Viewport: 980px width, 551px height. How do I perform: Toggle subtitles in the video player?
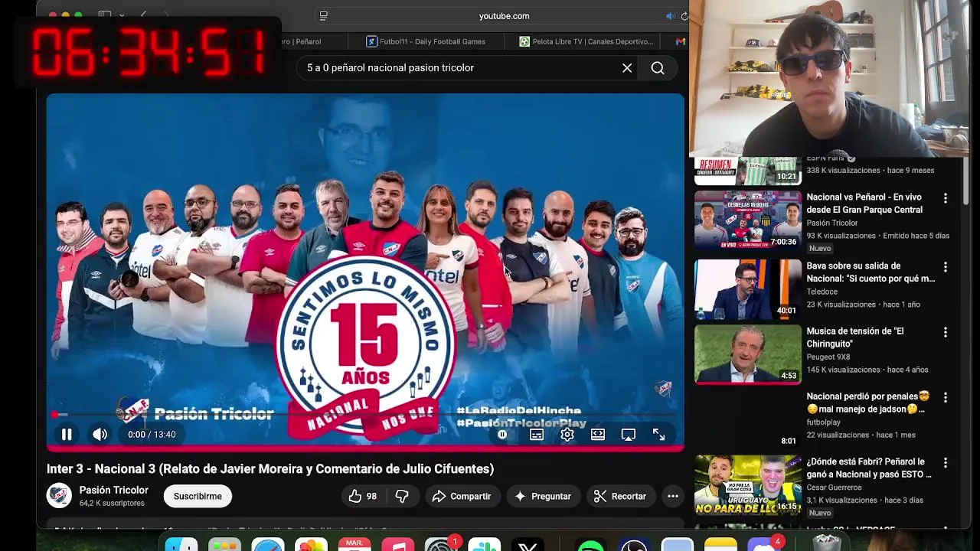(x=537, y=434)
